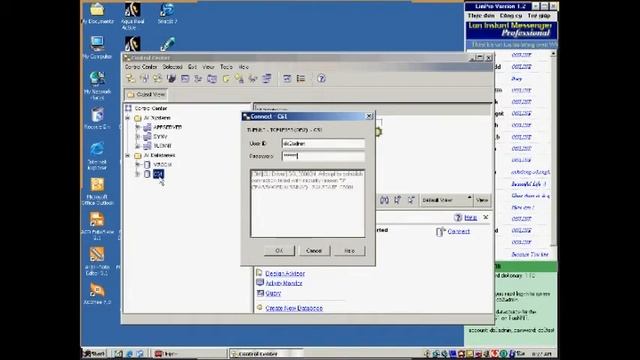
Task: Open the Help menu in Control Center
Action: coord(244,67)
